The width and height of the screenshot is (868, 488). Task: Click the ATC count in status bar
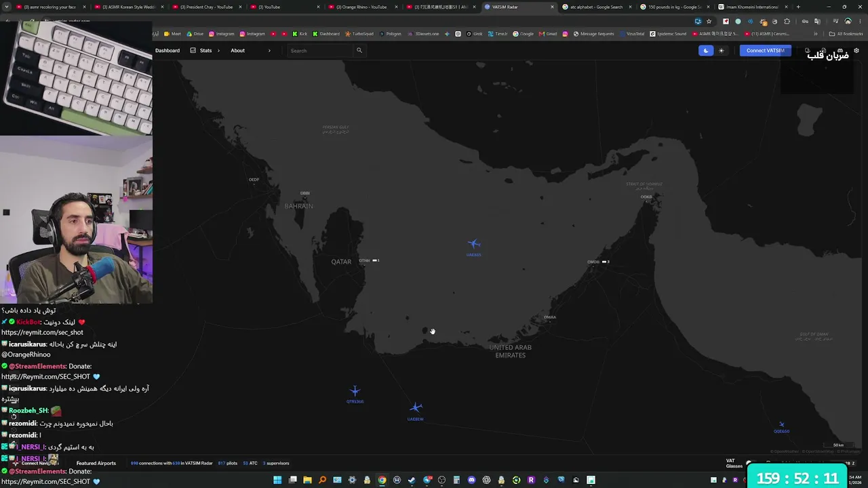(x=250, y=463)
